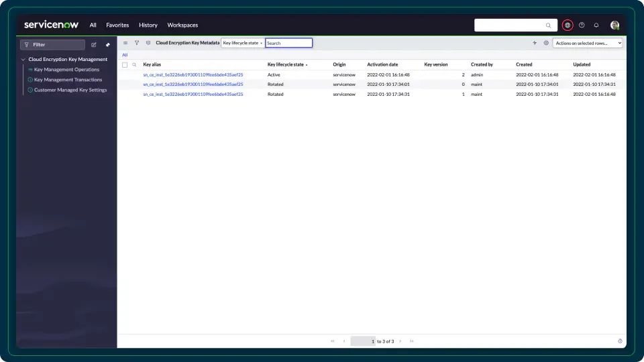The image size is (644, 362).
Task: Collapse Cloud Encryption Key Management section
Action: tap(23, 60)
